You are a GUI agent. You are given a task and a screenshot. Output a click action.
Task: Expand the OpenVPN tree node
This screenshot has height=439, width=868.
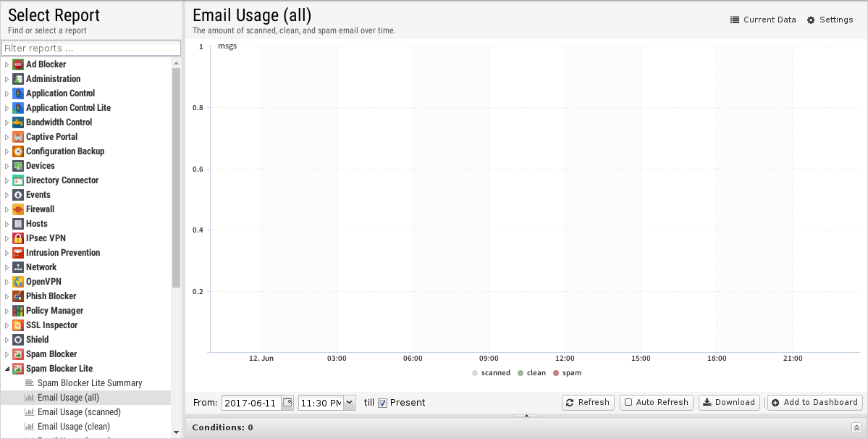[7, 283]
